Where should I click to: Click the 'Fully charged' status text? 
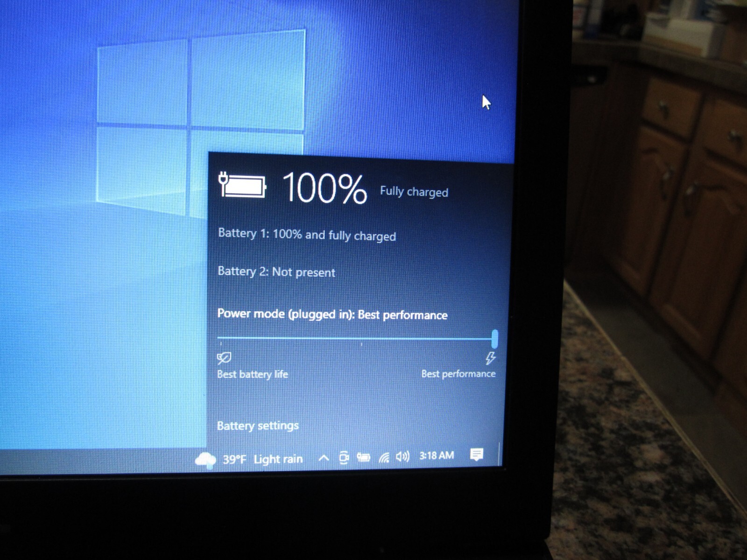click(x=414, y=191)
